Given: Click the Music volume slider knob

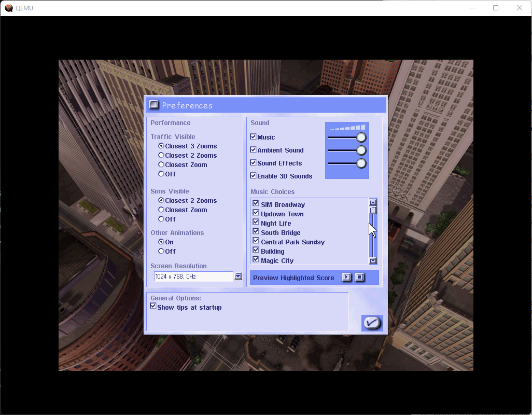Looking at the screenshot, I should 361,137.
